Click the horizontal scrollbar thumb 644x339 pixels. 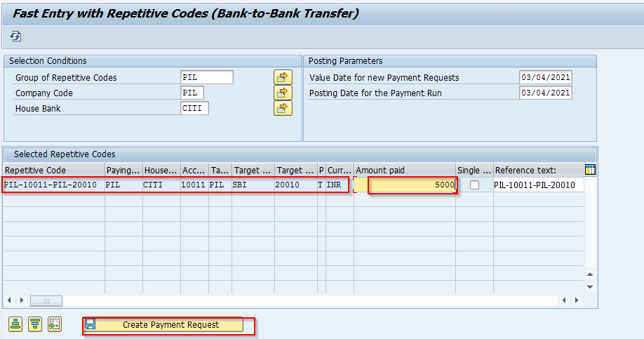point(46,301)
